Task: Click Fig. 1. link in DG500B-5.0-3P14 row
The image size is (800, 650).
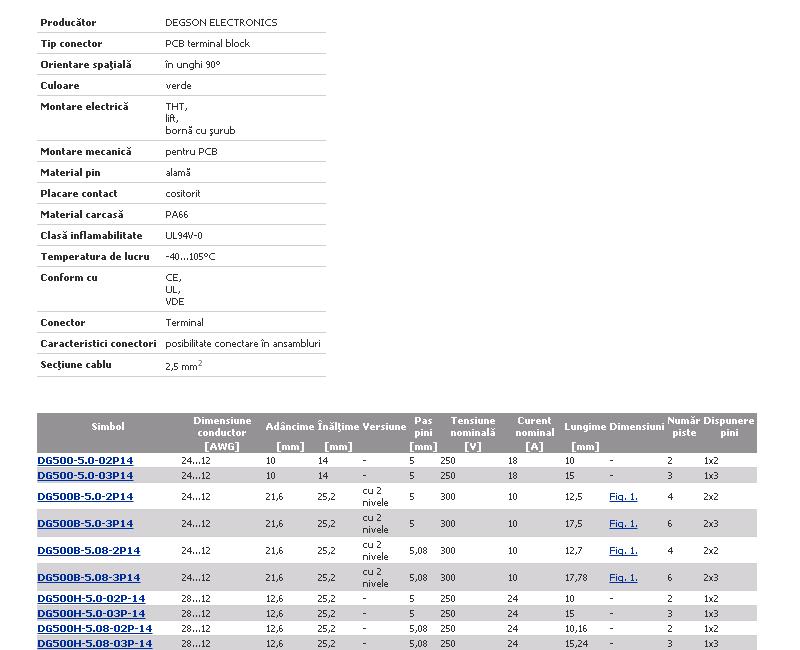Action: tap(623, 523)
